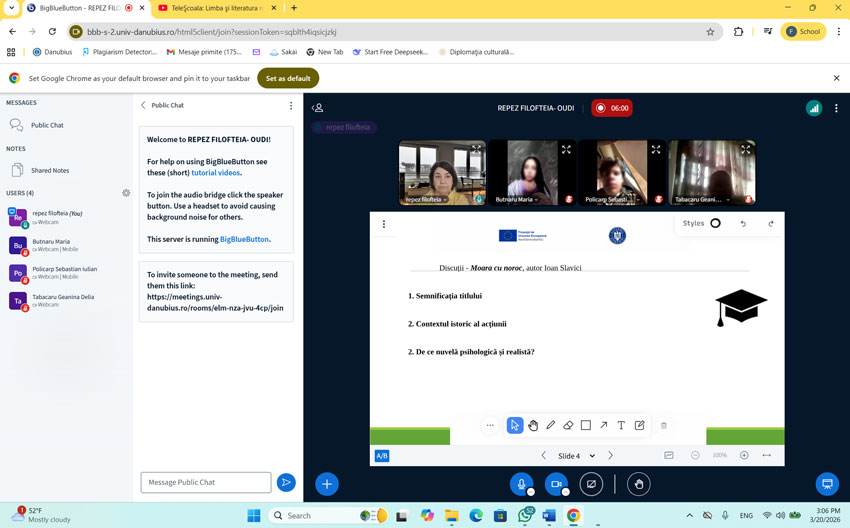Go to next slide
This screenshot has width=850, height=528.
point(610,455)
